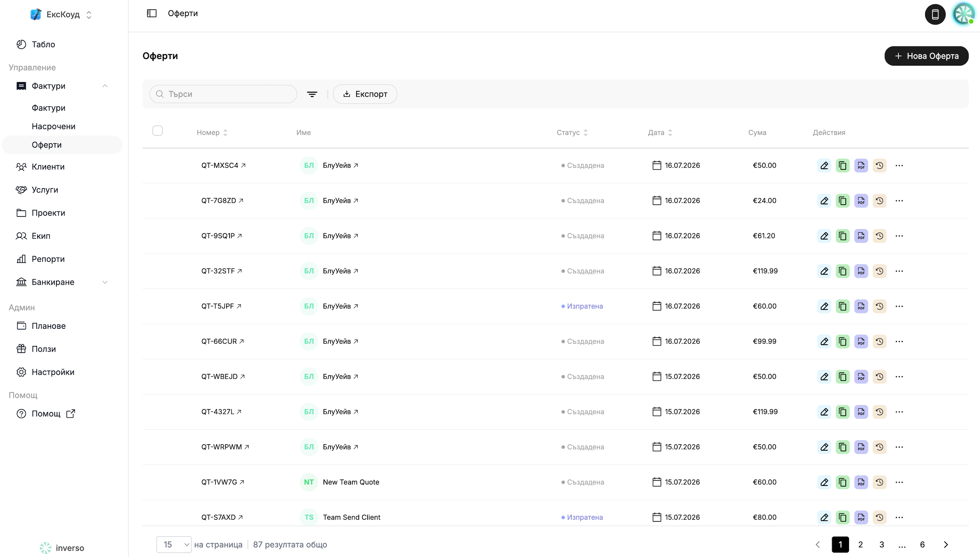View history of quote QT-WBEJD
Viewport: 980px width, 557px height.
[879, 377]
